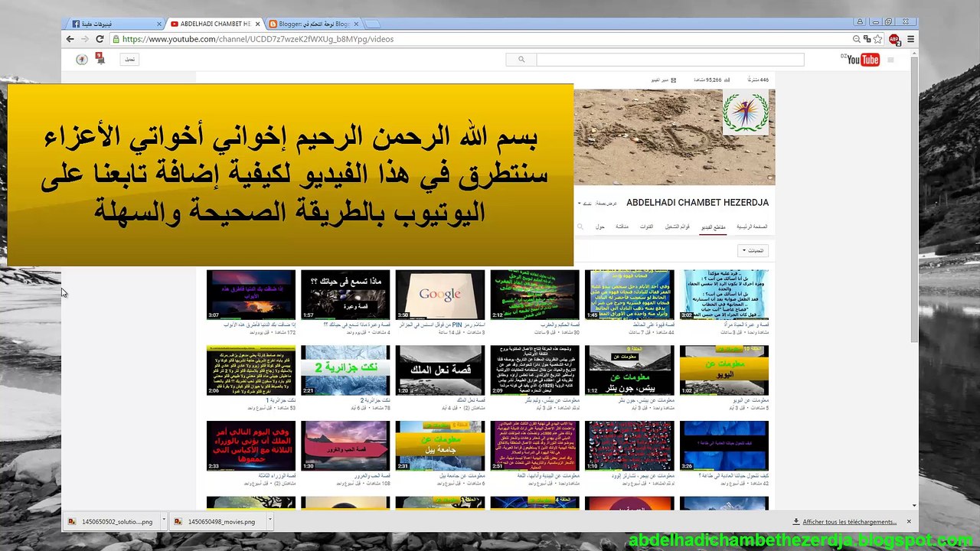Open the 'بيتس، جون بتلر' info video thumbnail
The image size is (980, 551).
click(x=629, y=370)
